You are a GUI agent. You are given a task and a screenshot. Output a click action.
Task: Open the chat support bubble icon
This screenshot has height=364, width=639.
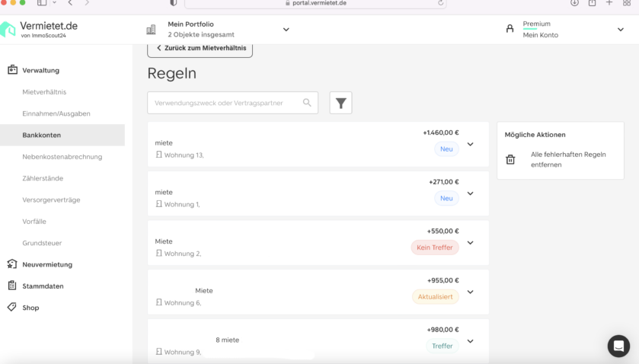click(x=618, y=346)
